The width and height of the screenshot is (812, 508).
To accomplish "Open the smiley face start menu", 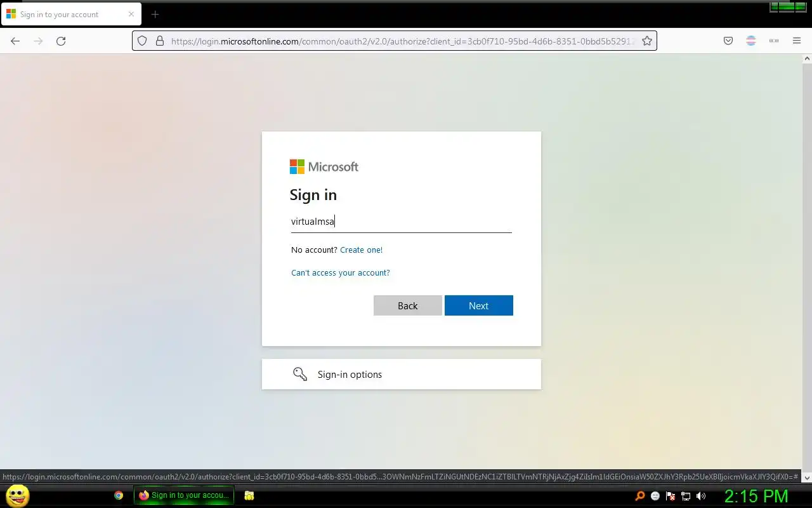I will pos(18,496).
